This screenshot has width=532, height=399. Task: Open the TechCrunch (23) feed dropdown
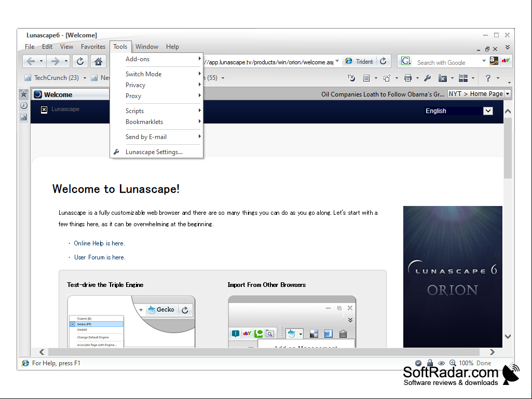(x=85, y=78)
